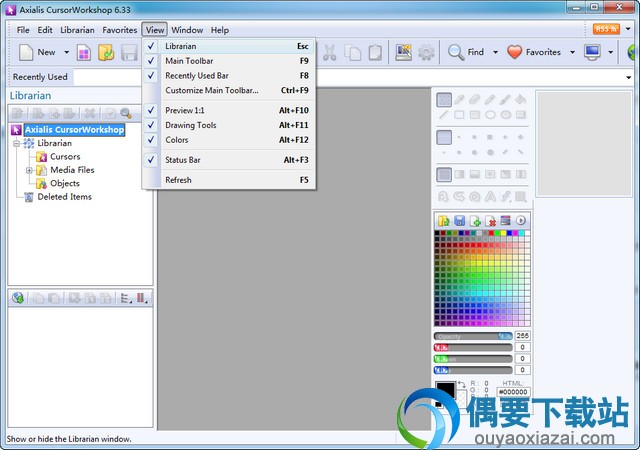Click the gear settings icon in toolbar

(426, 53)
